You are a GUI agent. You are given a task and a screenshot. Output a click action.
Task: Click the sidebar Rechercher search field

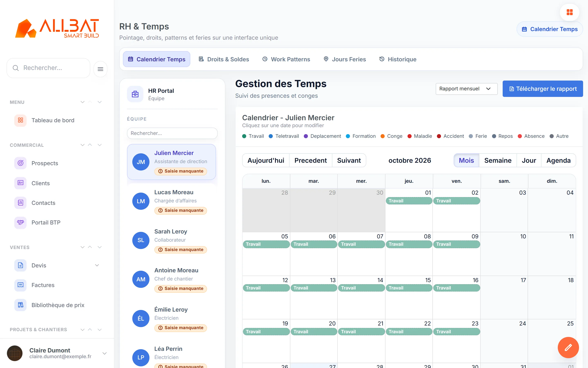(x=48, y=68)
